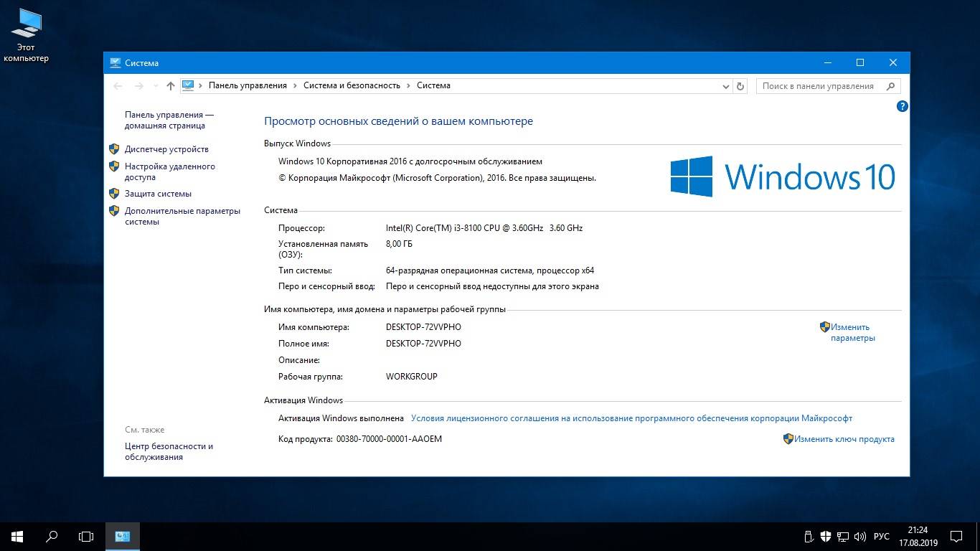Close the Система window
The image size is (980, 551).
(893, 62)
